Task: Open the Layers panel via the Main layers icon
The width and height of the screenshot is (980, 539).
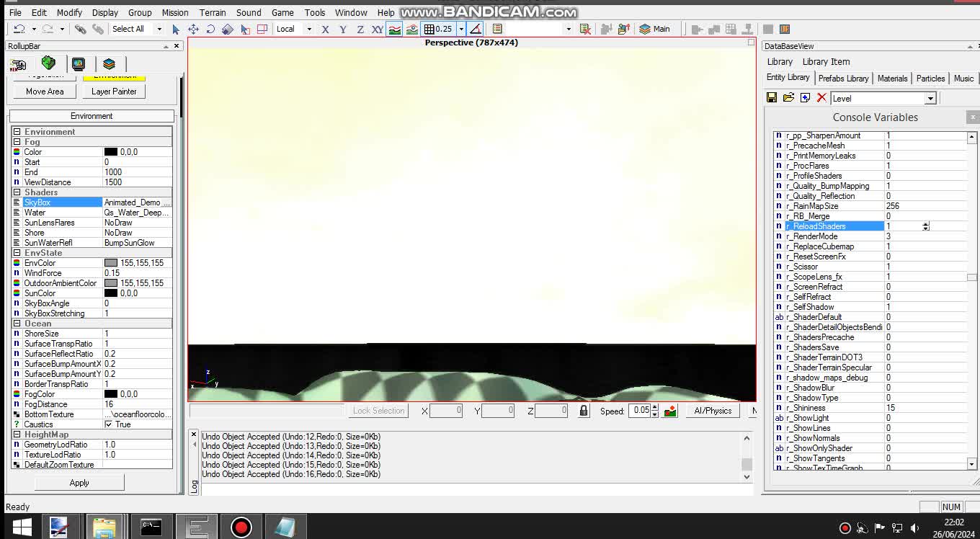Action: coord(644,29)
